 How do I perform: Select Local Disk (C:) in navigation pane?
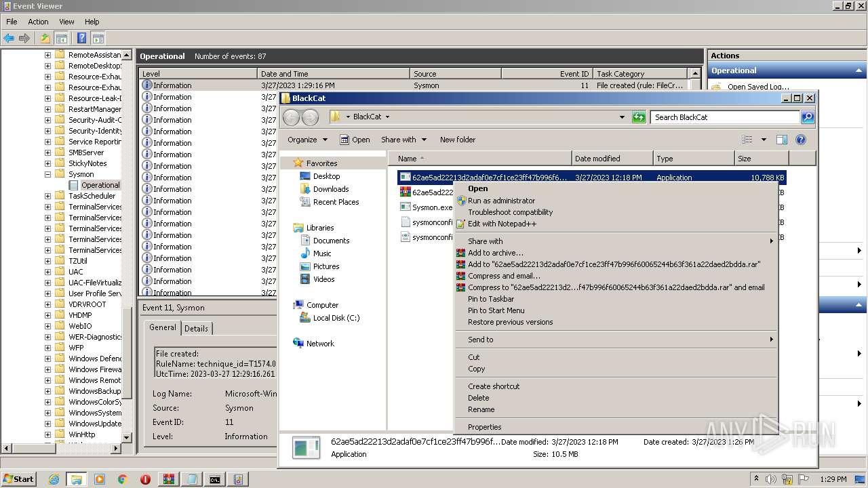tap(336, 318)
